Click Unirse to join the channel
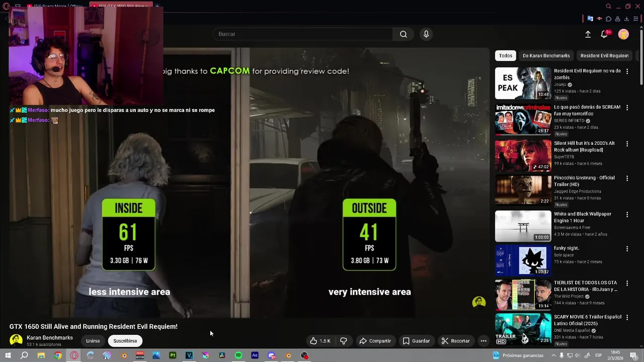644x362 pixels. [x=93, y=341]
